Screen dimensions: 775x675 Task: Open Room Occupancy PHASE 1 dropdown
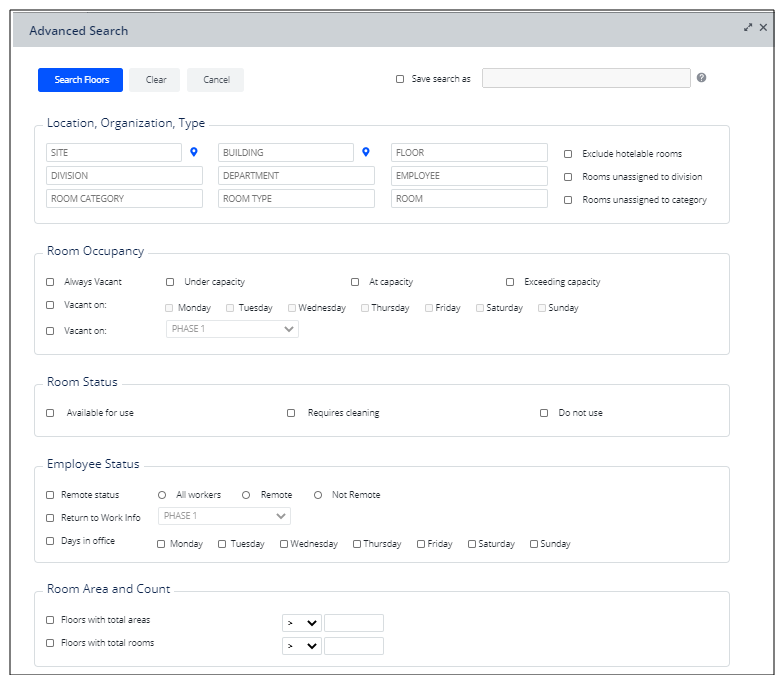pyautogui.click(x=232, y=329)
